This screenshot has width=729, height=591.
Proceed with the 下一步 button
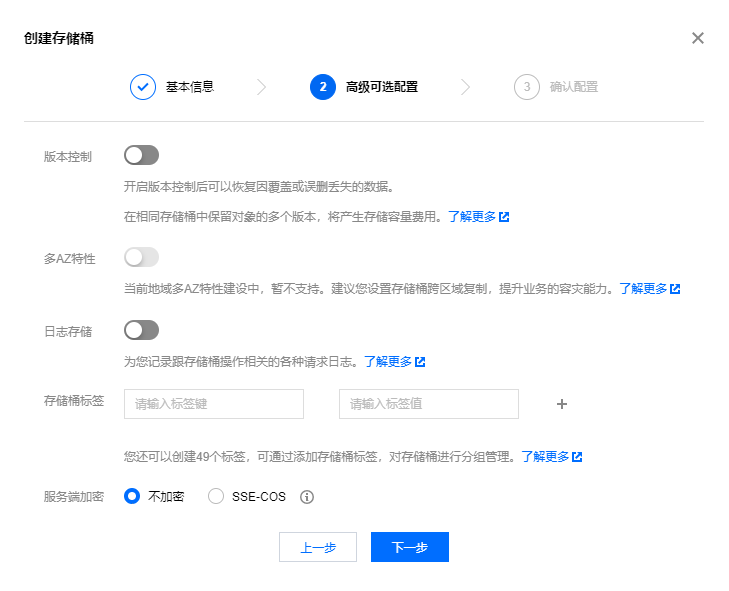(410, 547)
